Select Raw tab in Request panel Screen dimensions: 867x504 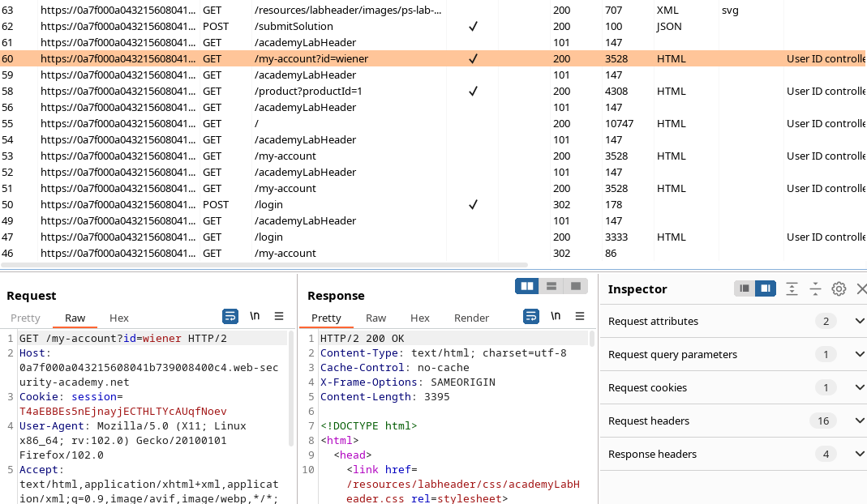tap(75, 318)
